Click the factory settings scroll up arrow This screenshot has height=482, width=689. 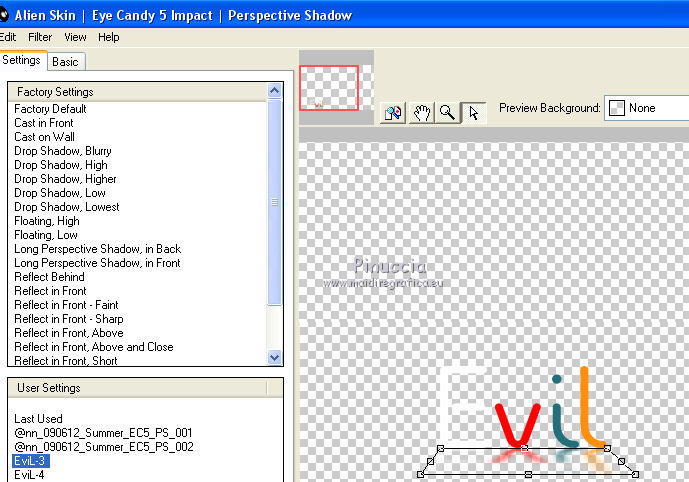(x=275, y=91)
